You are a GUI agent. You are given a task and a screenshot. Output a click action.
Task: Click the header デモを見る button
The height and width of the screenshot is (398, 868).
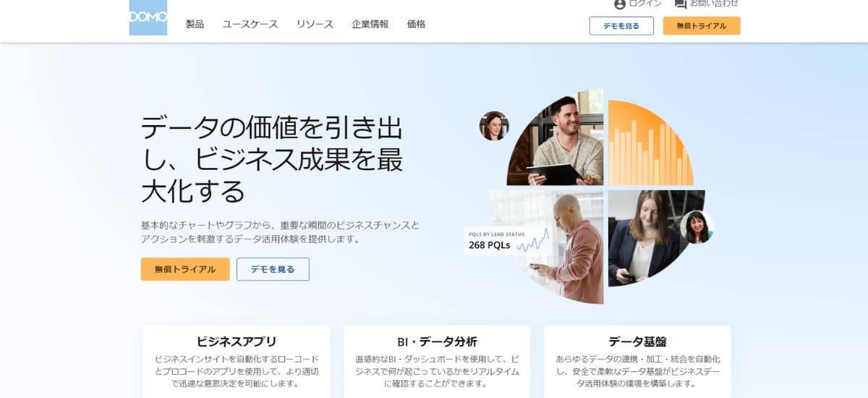coord(621,26)
